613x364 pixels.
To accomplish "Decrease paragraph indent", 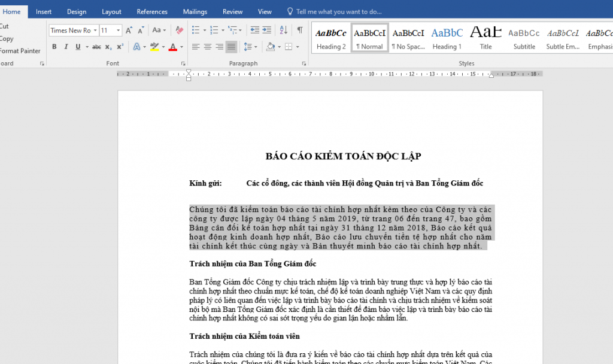I will coord(254,30).
